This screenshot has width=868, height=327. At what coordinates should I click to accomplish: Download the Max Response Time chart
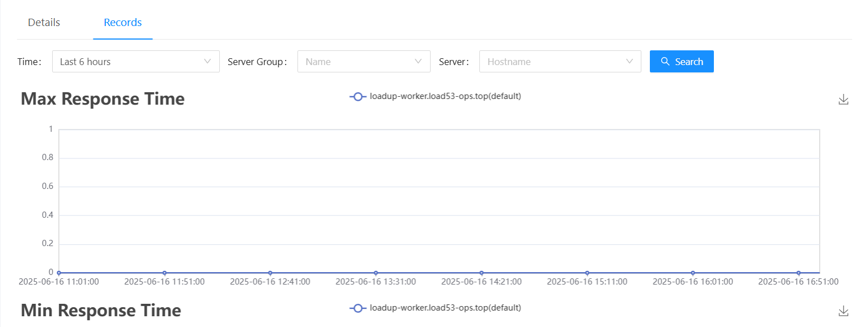click(x=843, y=100)
